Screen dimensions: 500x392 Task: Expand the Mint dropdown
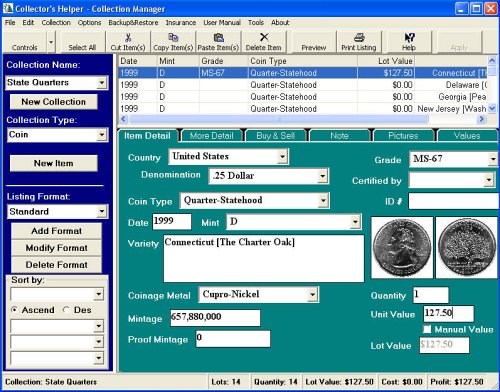tap(355, 222)
